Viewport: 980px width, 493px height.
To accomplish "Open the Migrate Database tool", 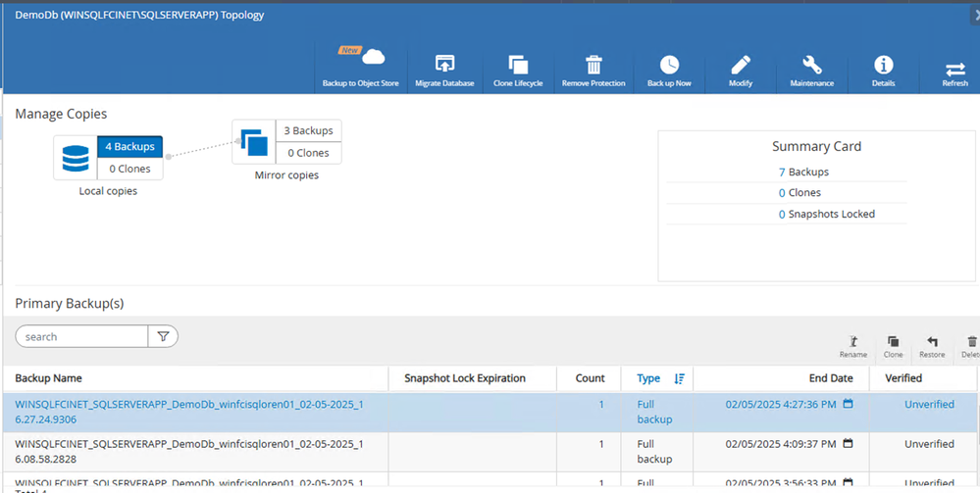I will tap(443, 67).
